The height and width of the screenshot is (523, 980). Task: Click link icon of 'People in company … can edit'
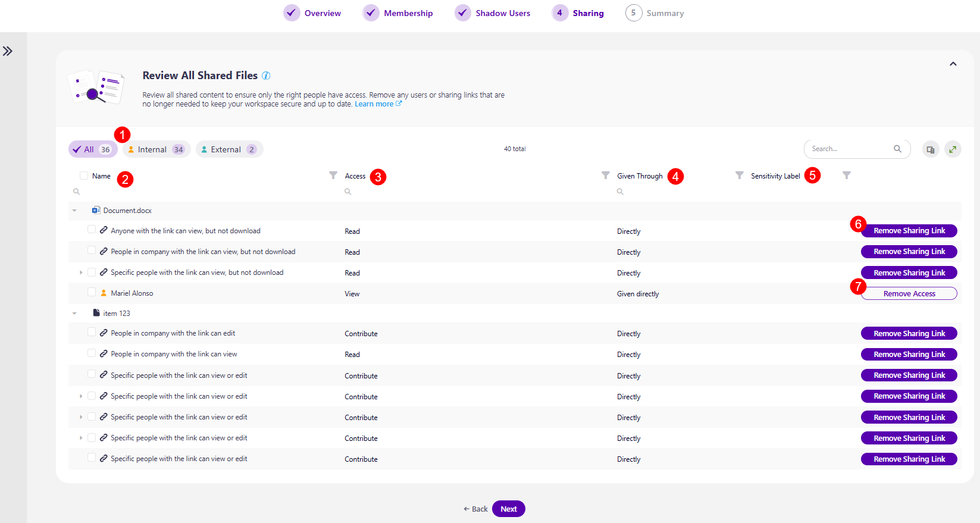[x=104, y=333]
